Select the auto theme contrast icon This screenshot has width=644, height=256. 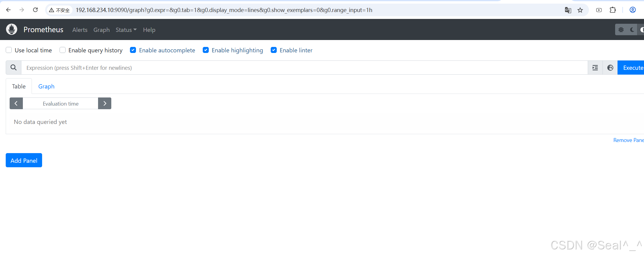[641, 30]
